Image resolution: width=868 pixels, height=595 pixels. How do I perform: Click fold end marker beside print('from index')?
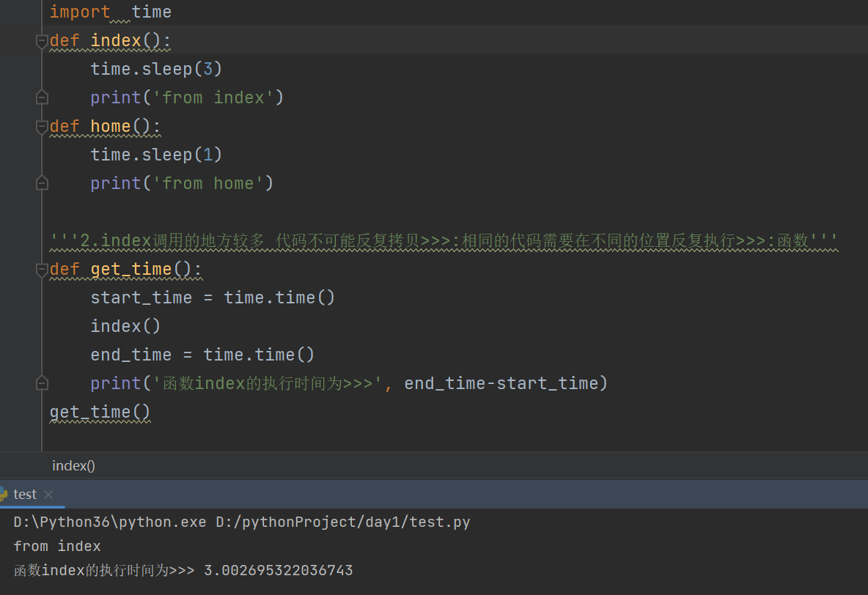tap(42, 98)
